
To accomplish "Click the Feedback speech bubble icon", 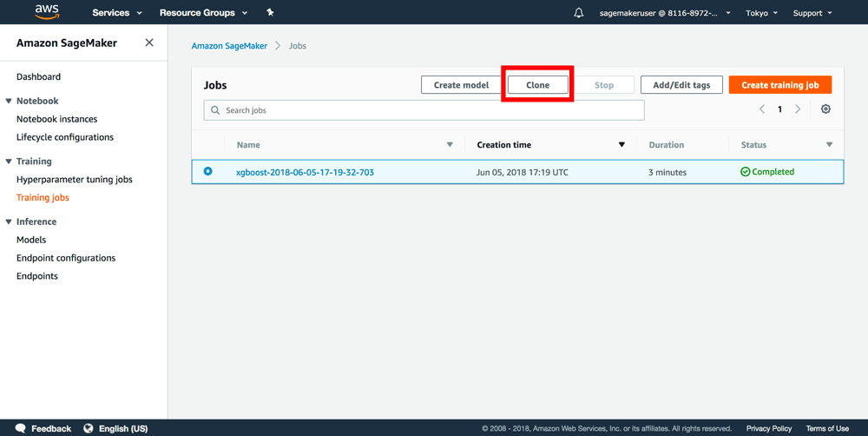I will (21, 428).
